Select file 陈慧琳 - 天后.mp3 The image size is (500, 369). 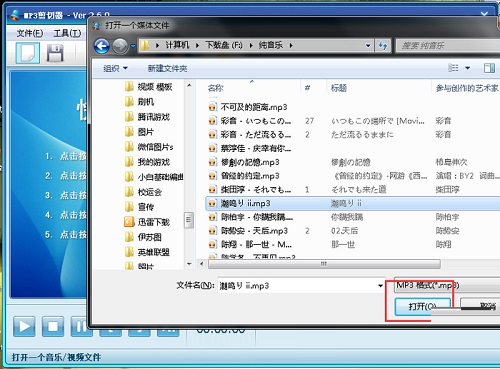click(254, 231)
